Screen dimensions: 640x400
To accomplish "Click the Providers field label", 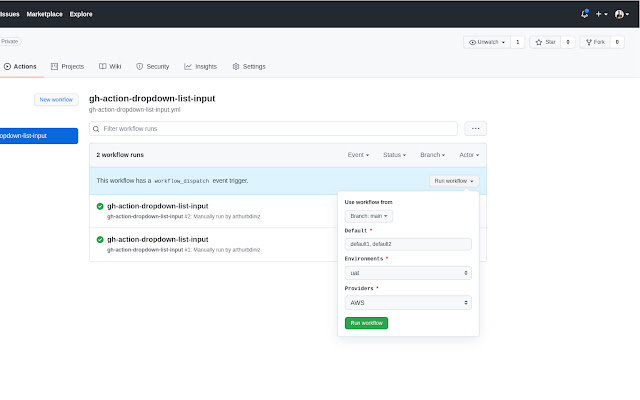I will tap(359, 289).
